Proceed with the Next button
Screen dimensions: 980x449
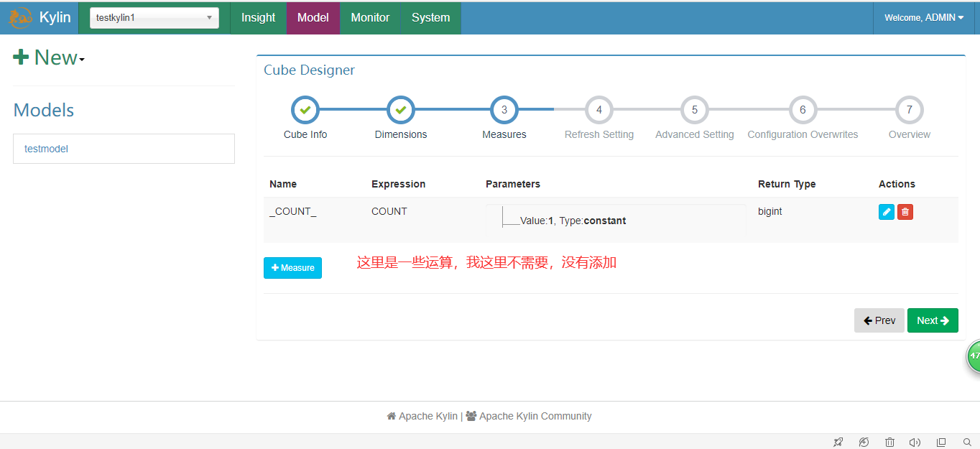(x=933, y=320)
